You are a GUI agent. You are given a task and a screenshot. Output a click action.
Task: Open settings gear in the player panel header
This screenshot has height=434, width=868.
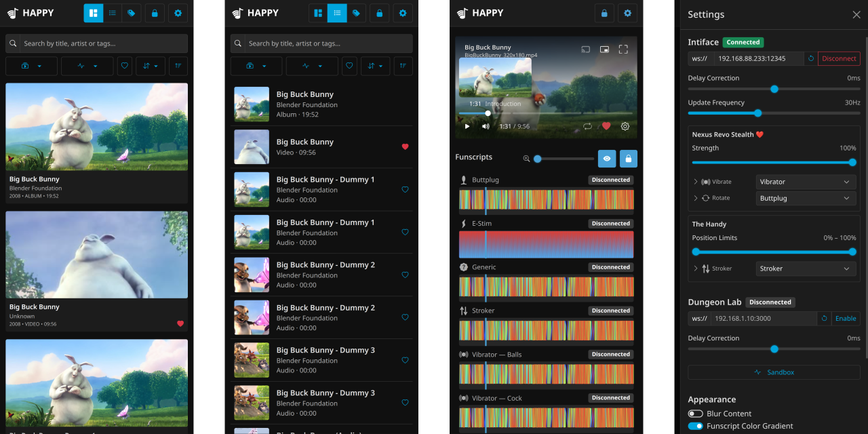(x=628, y=13)
